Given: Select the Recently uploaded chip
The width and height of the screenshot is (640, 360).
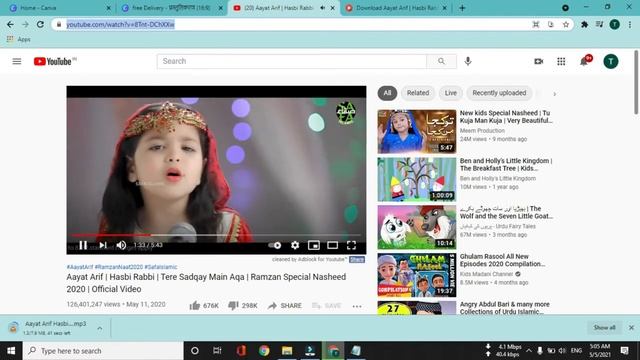Looking at the screenshot, I should click(x=499, y=93).
